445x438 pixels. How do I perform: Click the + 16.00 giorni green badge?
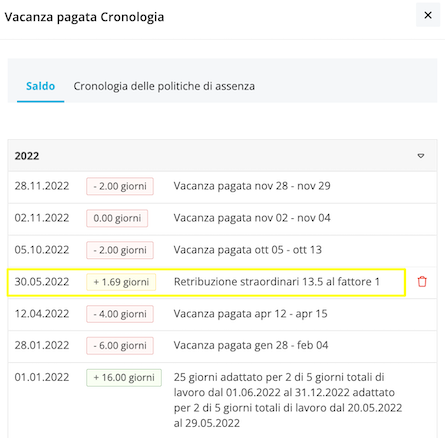(x=124, y=378)
